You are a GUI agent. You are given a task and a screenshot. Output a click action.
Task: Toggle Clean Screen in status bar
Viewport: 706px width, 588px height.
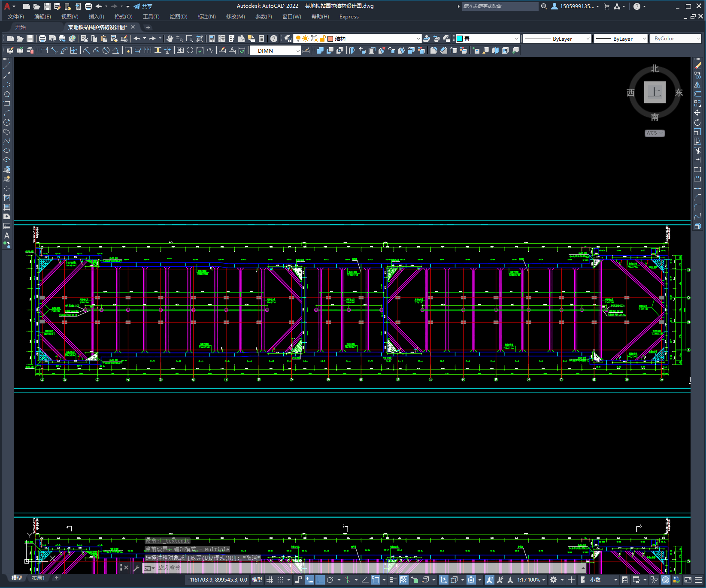688,580
